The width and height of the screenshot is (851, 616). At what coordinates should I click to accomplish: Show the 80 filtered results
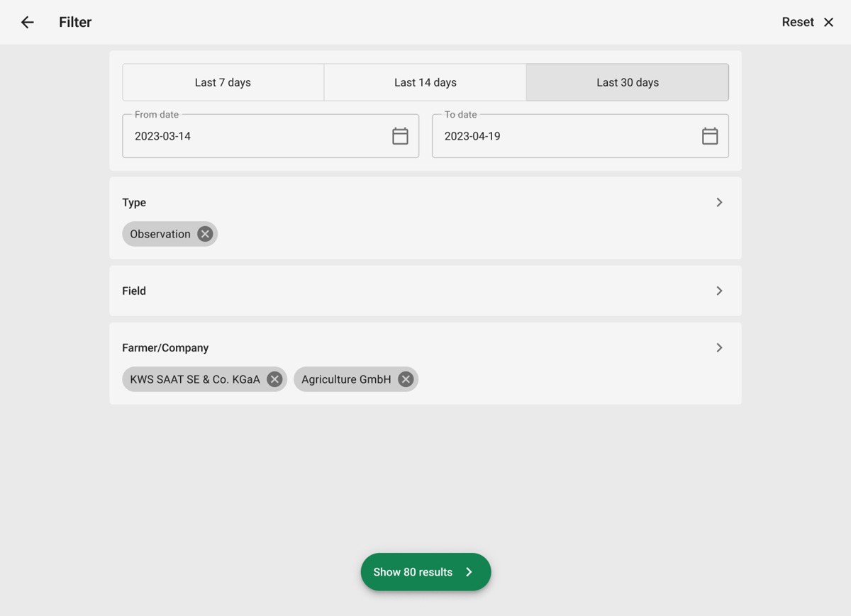point(413,572)
